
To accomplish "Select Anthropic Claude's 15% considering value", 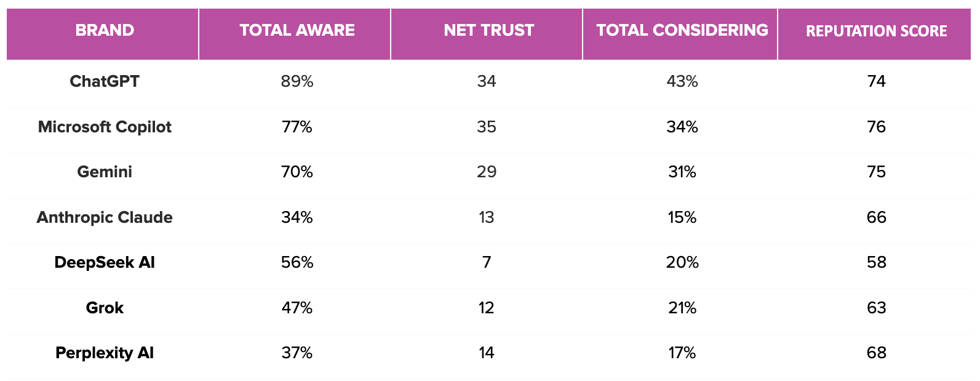I will 682,217.
